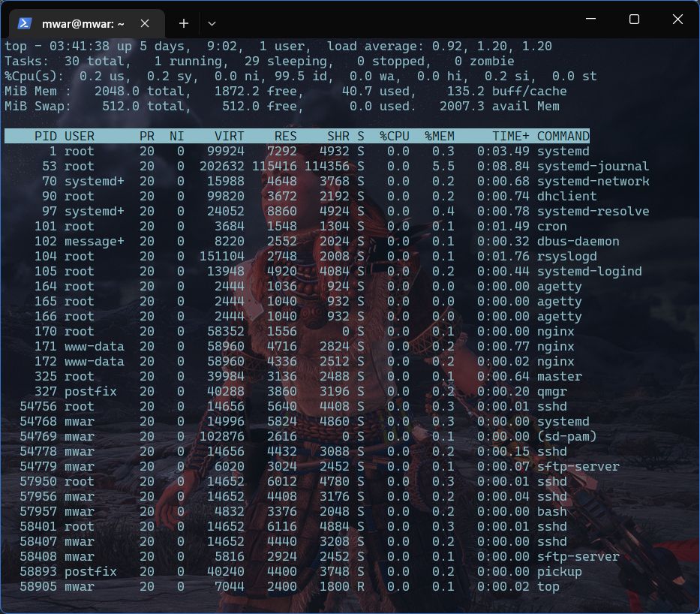Click the dhclient command text

(x=566, y=196)
